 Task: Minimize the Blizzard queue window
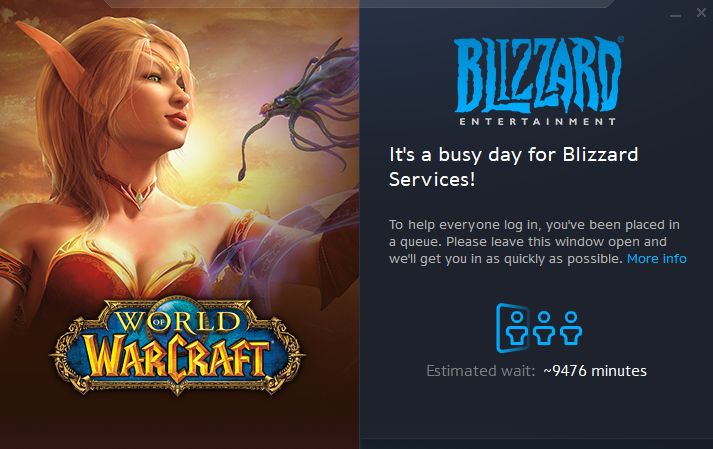[x=675, y=14]
